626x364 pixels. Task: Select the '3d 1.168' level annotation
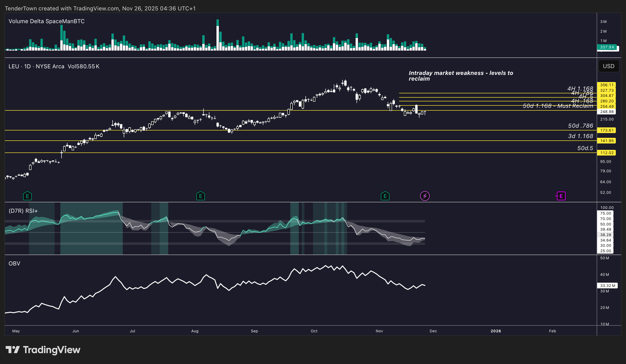click(x=581, y=136)
